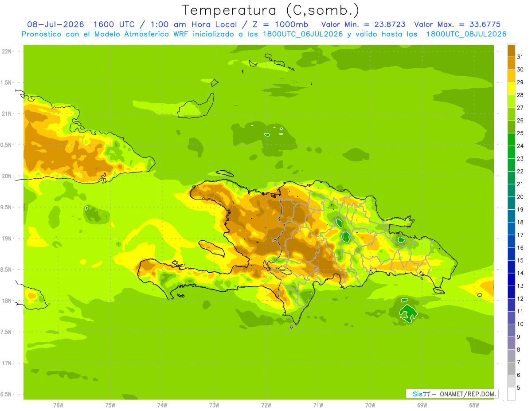Click the '74W' longitude label
Screen dimensions: 532x411
(x=162, y=405)
